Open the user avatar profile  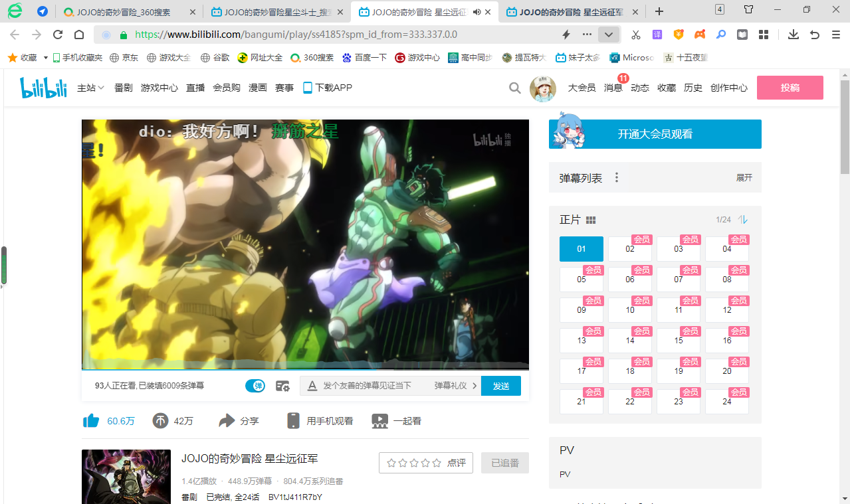[x=542, y=88]
